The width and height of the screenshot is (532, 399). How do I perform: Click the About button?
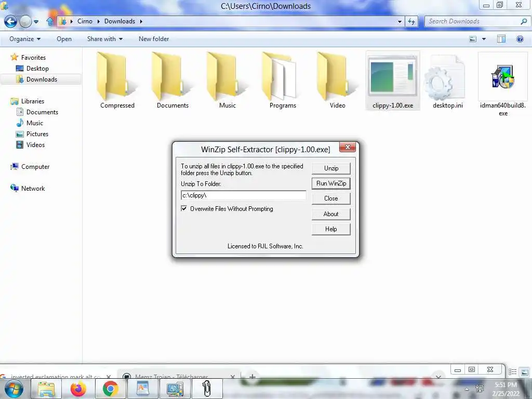[331, 214]
